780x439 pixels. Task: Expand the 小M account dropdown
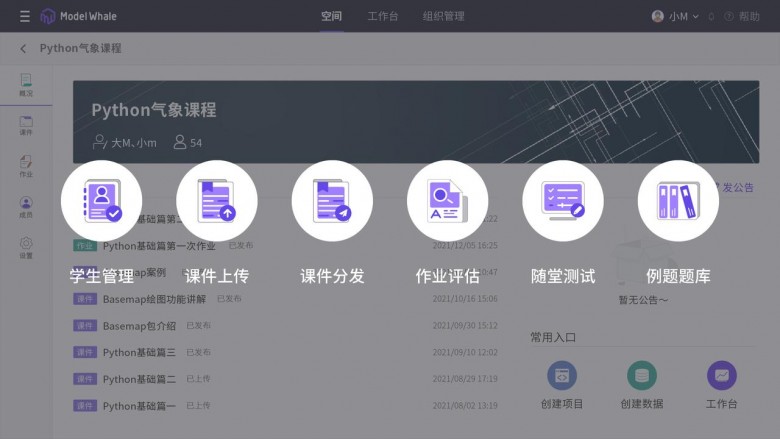pyautogui.click(x=695, y=16)
